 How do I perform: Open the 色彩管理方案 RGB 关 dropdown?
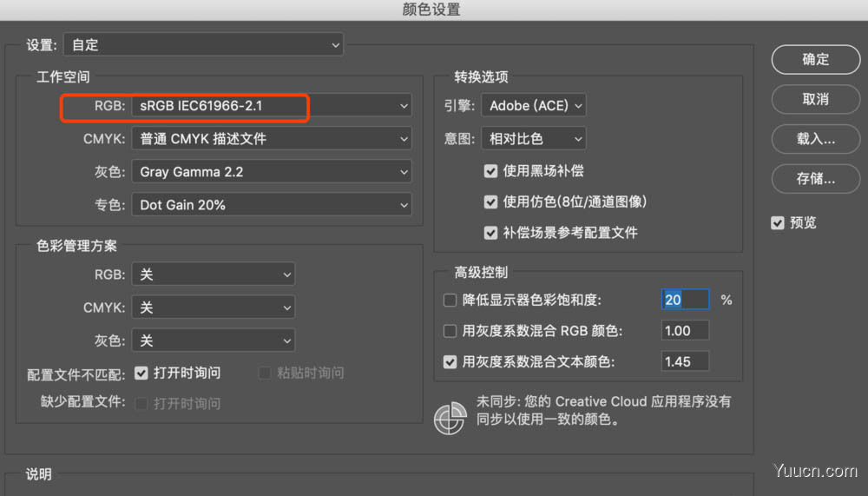(214, 274)
